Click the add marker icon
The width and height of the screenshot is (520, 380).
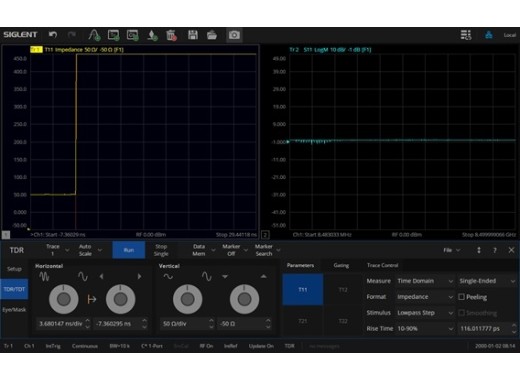(x=152, y=35)
